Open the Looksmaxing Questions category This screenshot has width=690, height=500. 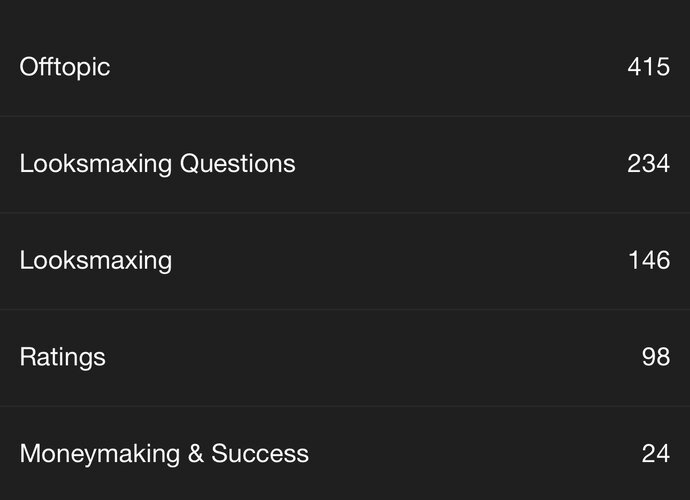[157, 163]
